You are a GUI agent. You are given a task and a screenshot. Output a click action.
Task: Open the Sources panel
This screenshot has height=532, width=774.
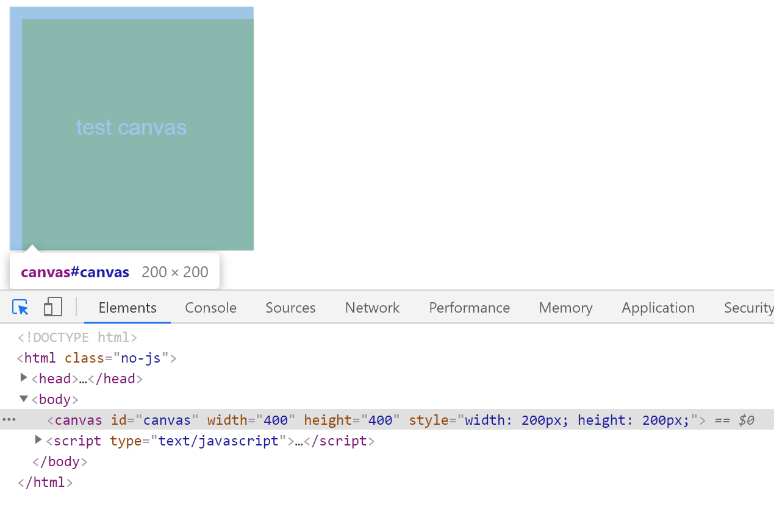pyautogui.click(x=290, y=308)
